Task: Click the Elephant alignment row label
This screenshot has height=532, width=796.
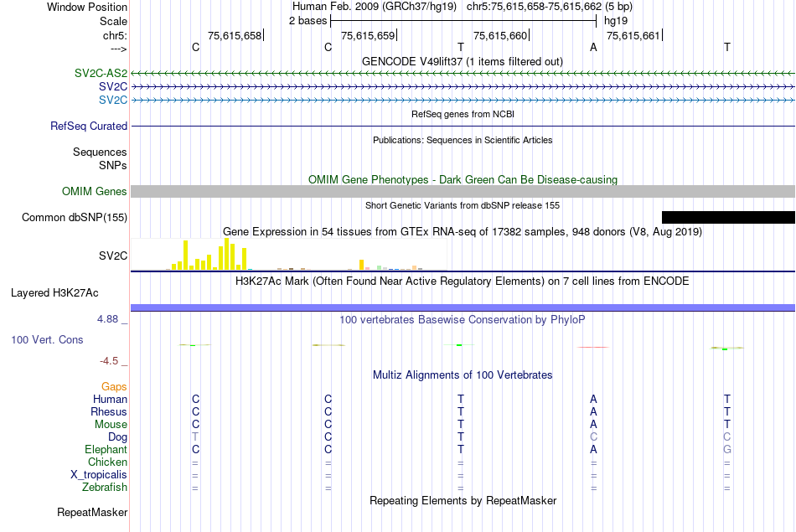Action: point(106,449)
